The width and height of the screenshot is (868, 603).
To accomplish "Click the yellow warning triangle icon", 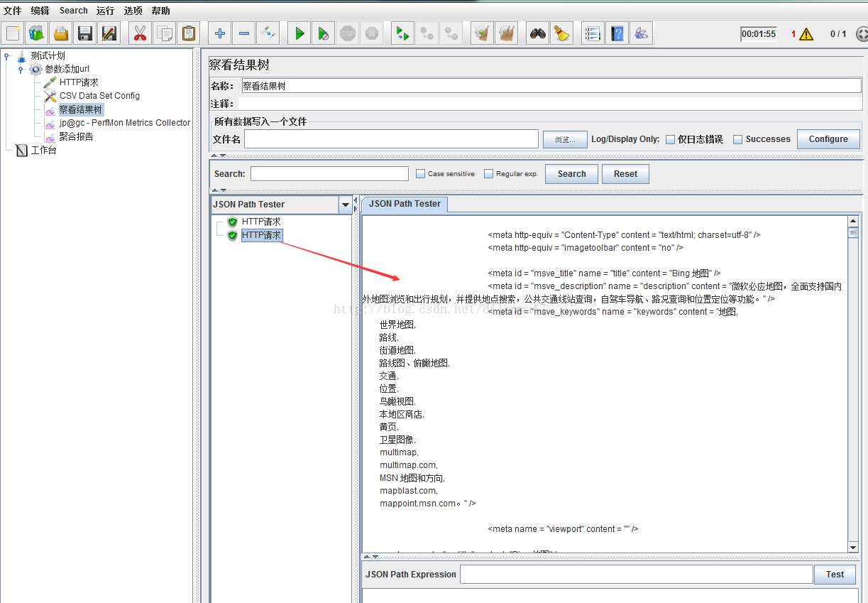I will (x=806, y=34).
